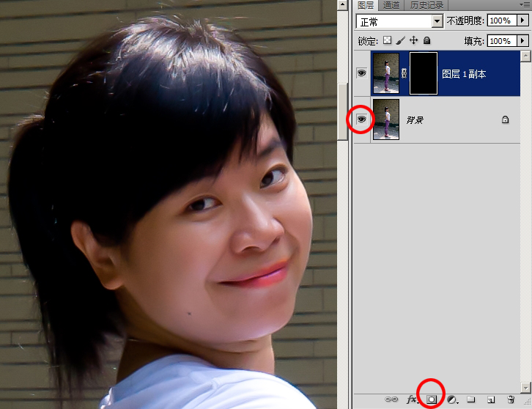Open the 填充 slider arrow
The image size is (532, 409).
click(x=522, y=41)
